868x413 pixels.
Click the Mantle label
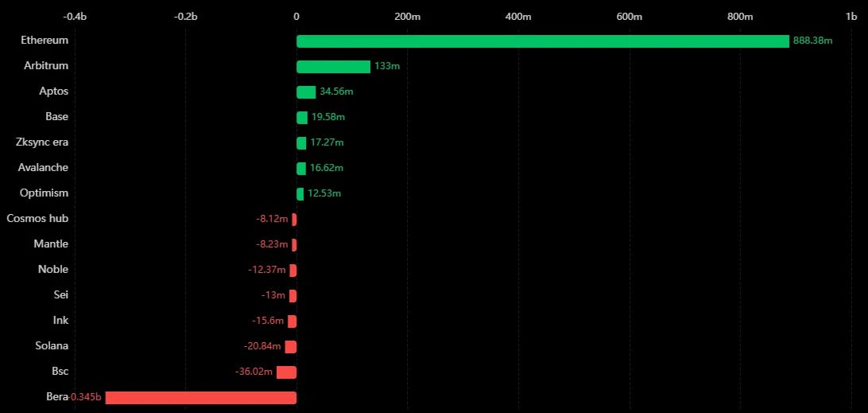tap(51, 244)
